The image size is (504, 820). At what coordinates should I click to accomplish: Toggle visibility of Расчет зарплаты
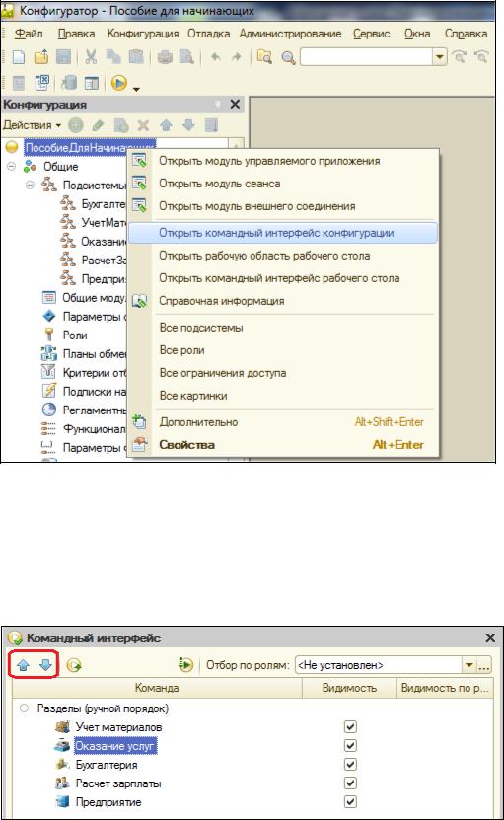[350, 783]
